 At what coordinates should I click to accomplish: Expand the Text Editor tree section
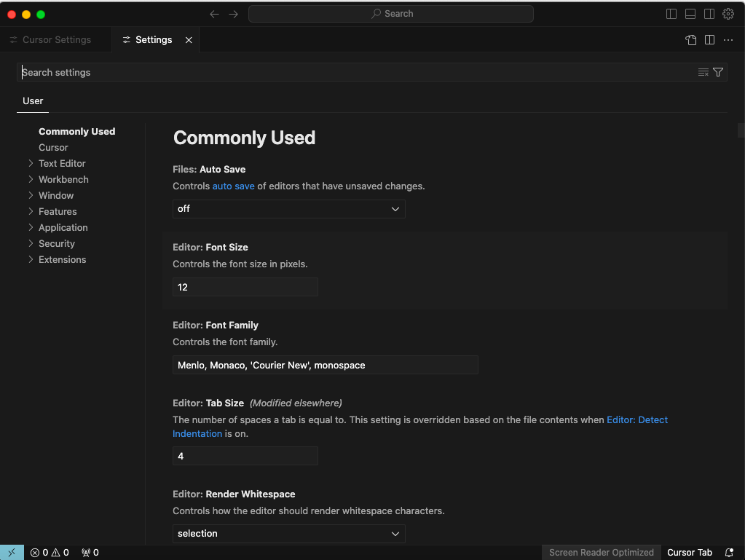(62, 164)
